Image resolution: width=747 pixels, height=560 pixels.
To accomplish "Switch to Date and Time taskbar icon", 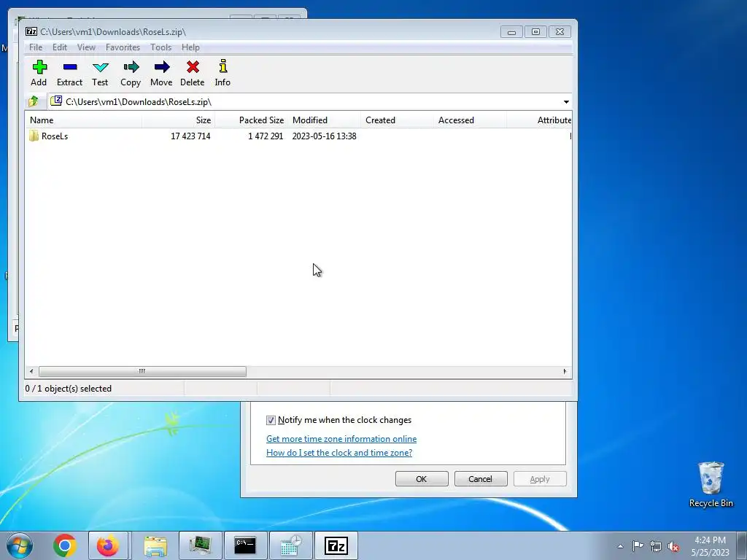I will [x=290, y=545].
